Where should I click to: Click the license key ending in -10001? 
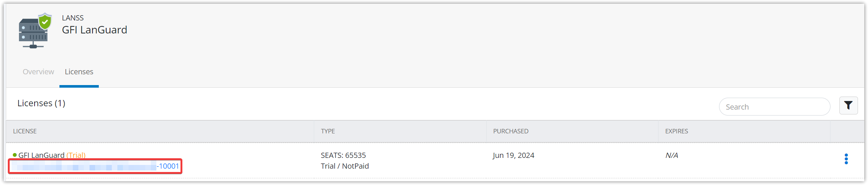[95, 166]
